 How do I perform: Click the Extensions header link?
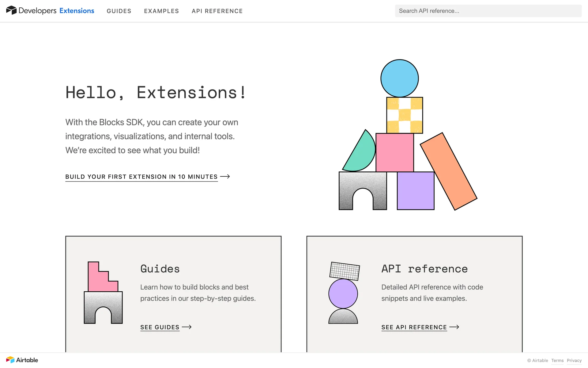coord(77,11)
